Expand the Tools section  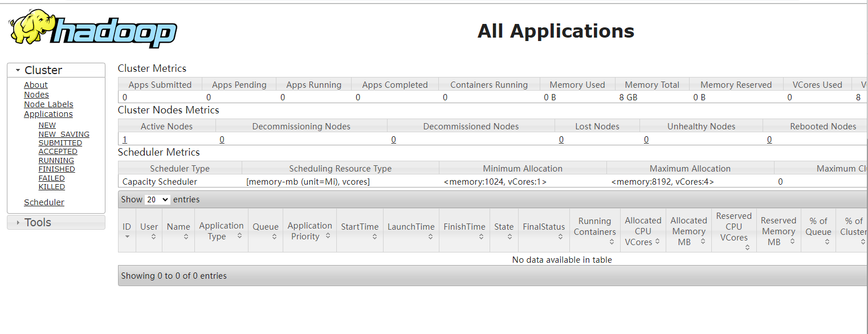(x=56, y=222)
